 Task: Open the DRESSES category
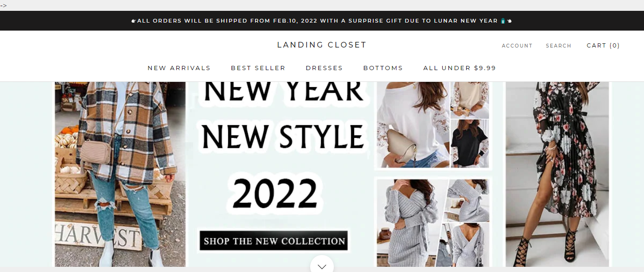tap(324, 68)
